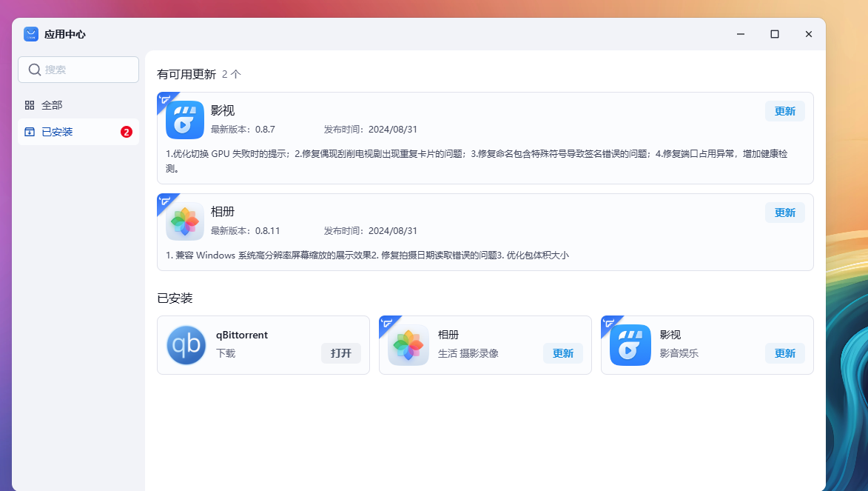Update 相册 from the available updates list
The width and height of the screenshot is (868, 491).
pos(784,213)
